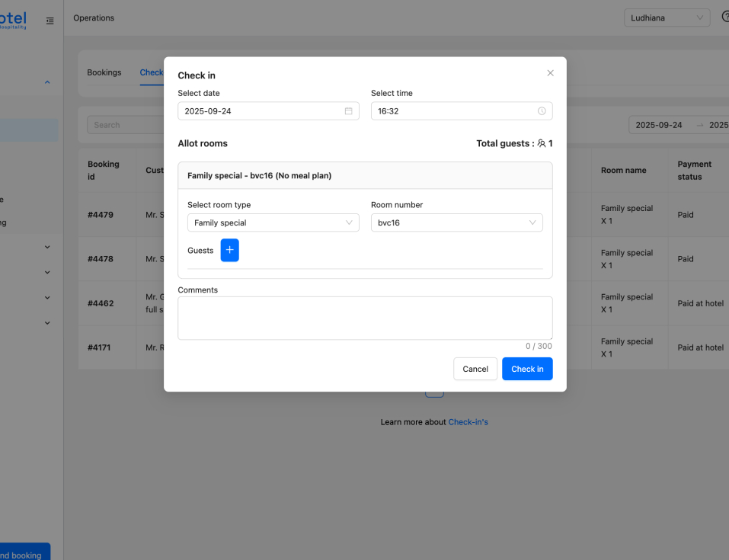Click the date range start 2025-09-24
The height and width of the screenshot is (560, 729).
click(659, 125)
